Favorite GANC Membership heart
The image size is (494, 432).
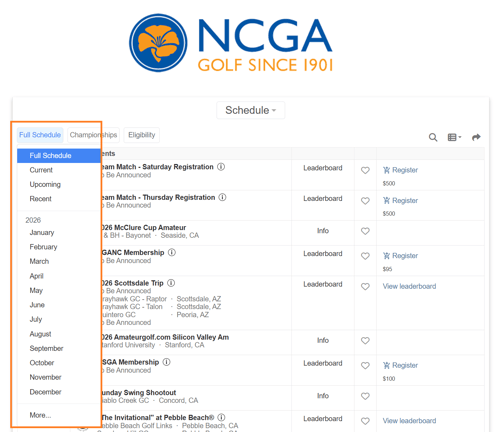pos(365,256)
